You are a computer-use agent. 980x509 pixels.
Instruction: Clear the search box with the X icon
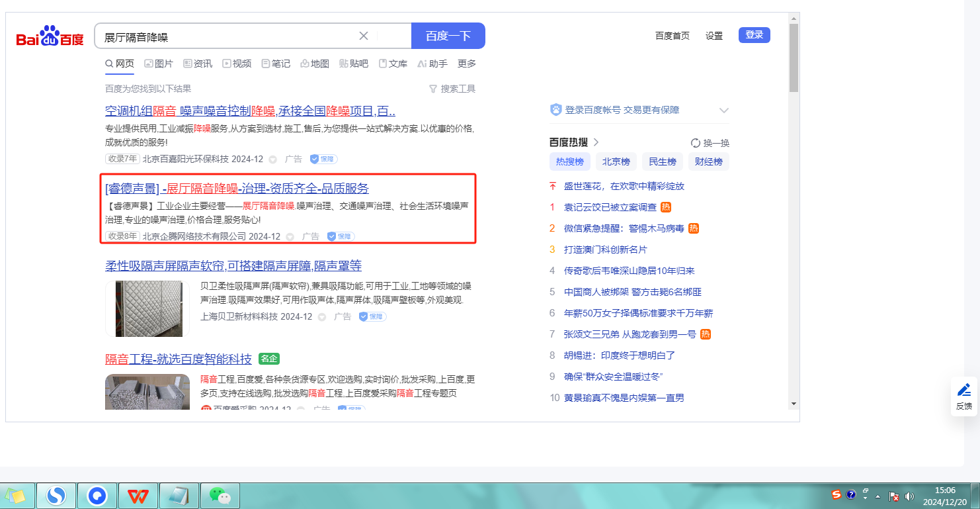363,36
